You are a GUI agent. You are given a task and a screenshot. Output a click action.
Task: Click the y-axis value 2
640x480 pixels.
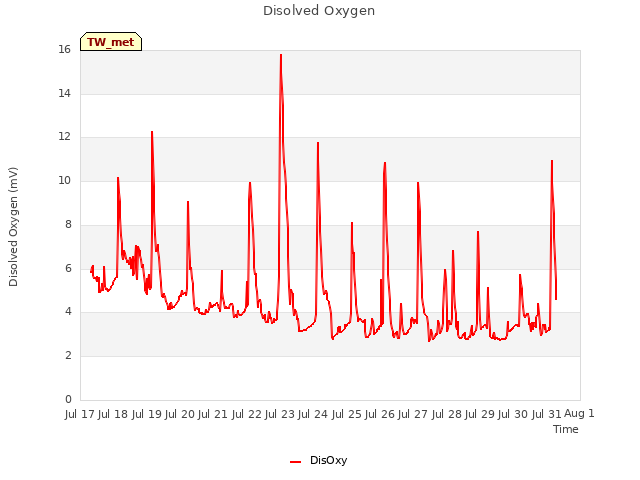coord(68,356)
